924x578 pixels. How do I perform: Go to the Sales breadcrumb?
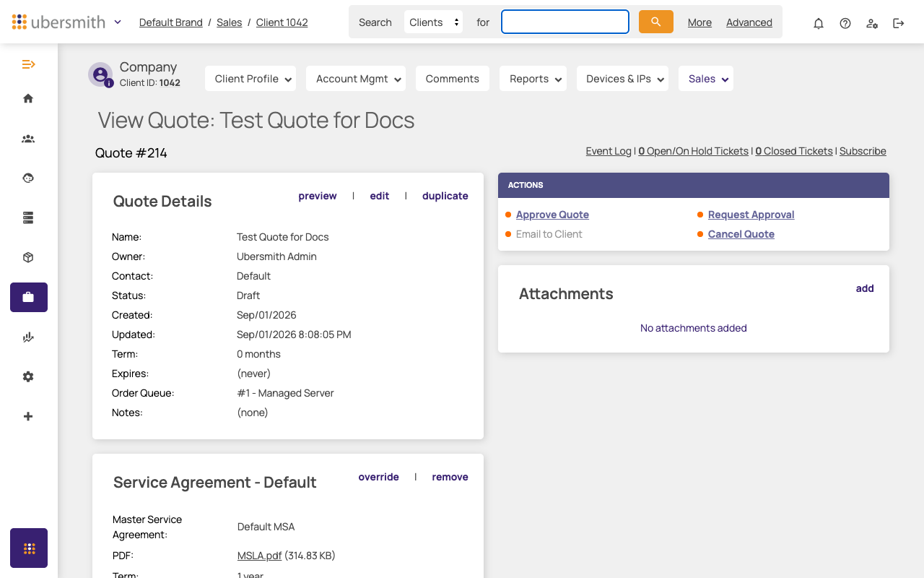(230, 22)
